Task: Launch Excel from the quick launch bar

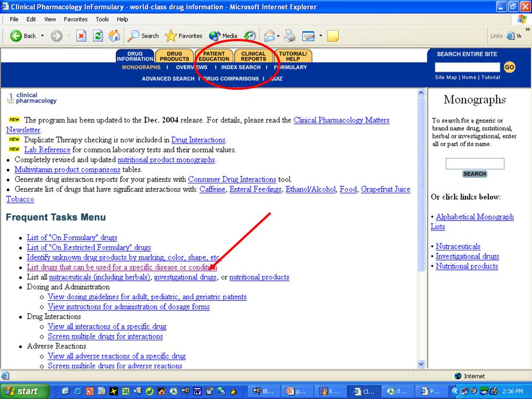Action: (126, 391)
